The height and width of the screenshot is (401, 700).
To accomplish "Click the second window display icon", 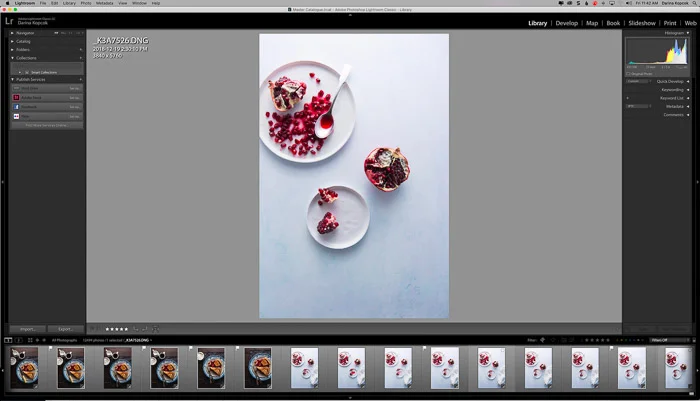I will [x=18, y=340].
